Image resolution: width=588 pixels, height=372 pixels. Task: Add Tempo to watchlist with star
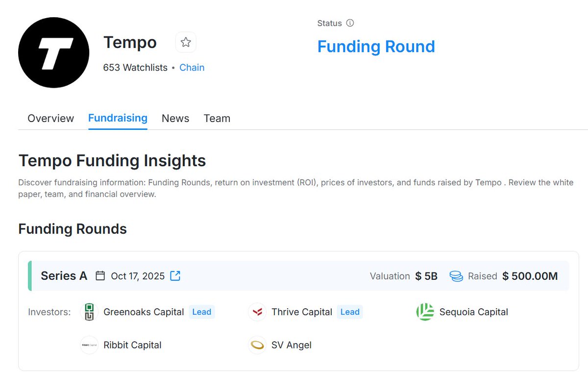pyautogui.click(x=186, y=43)
